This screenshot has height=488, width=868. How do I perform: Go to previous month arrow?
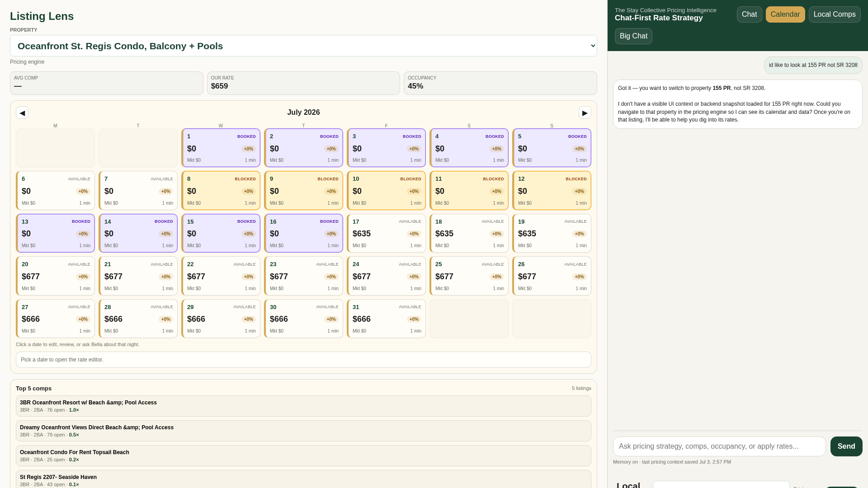click(22, 113)
